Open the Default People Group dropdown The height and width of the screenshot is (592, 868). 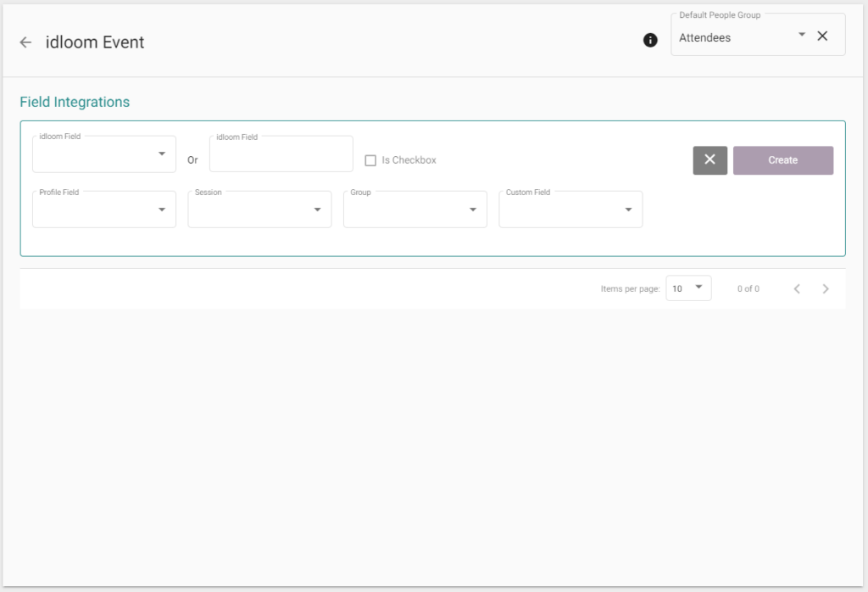(x=801, y=35)
